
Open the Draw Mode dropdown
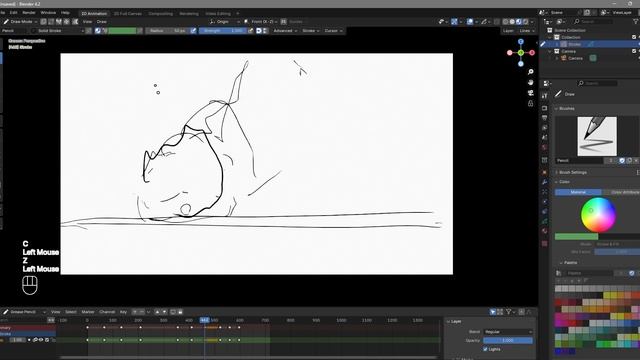click(x=20, y=22)
